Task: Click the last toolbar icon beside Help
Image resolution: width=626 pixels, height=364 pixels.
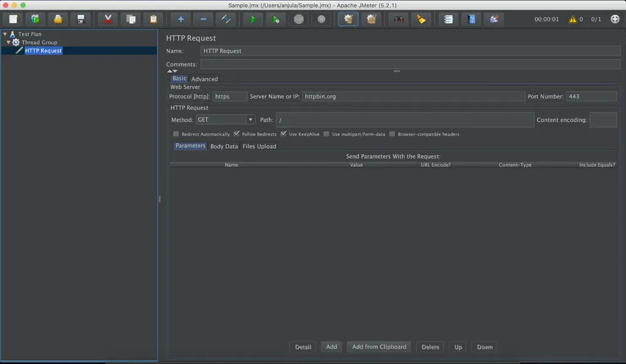Action: pos(494,19)
